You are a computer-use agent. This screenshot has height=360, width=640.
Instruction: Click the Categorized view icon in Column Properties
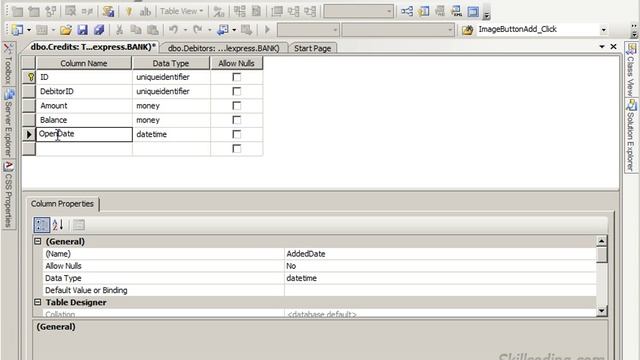[x=41, y=225]
